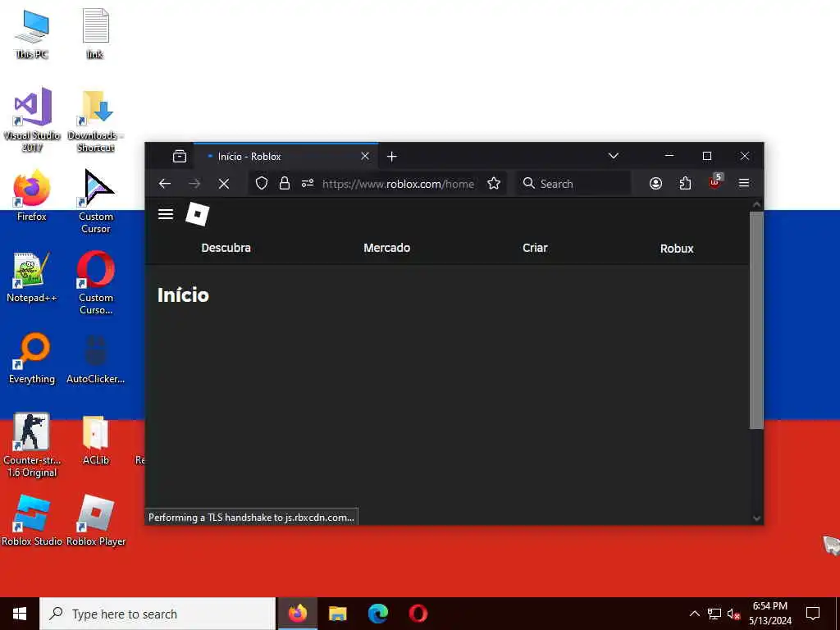Screen dimensions: 840x630
Task: Open the Windows Start menu
Action: pyautogui.click(x=20, y=614)
